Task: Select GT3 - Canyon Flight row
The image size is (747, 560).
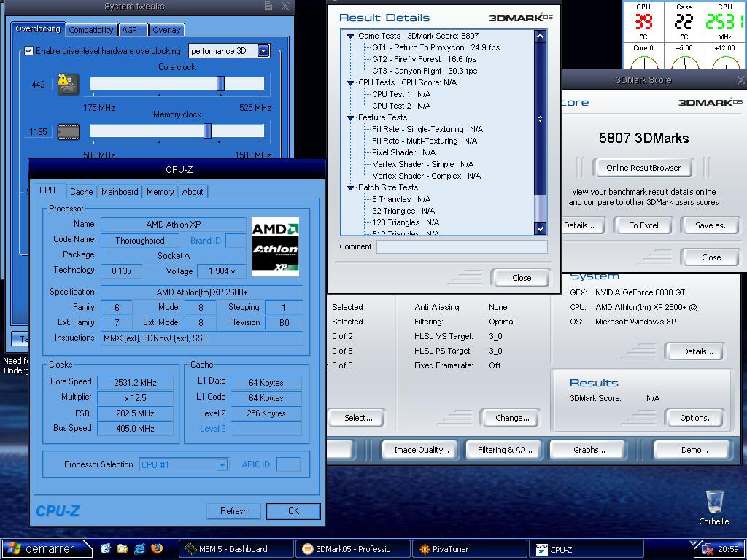Action: pos(425,71)
